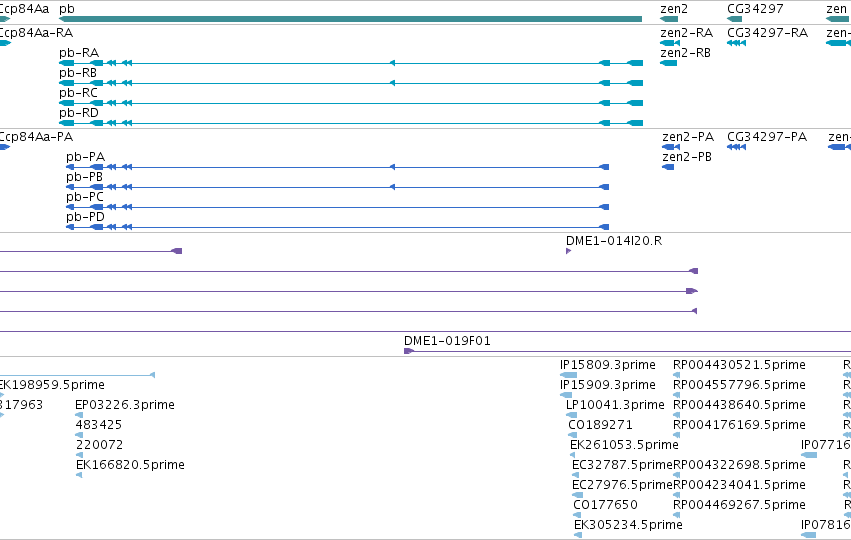
Task: Click the zen2 gene label
Action: pyautogui.click(x=674, y=9)
